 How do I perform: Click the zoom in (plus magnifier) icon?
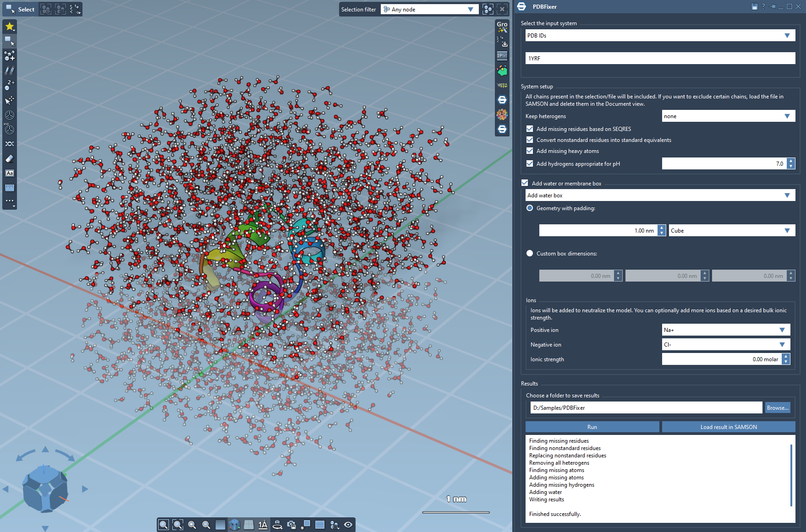click(192, 525)
